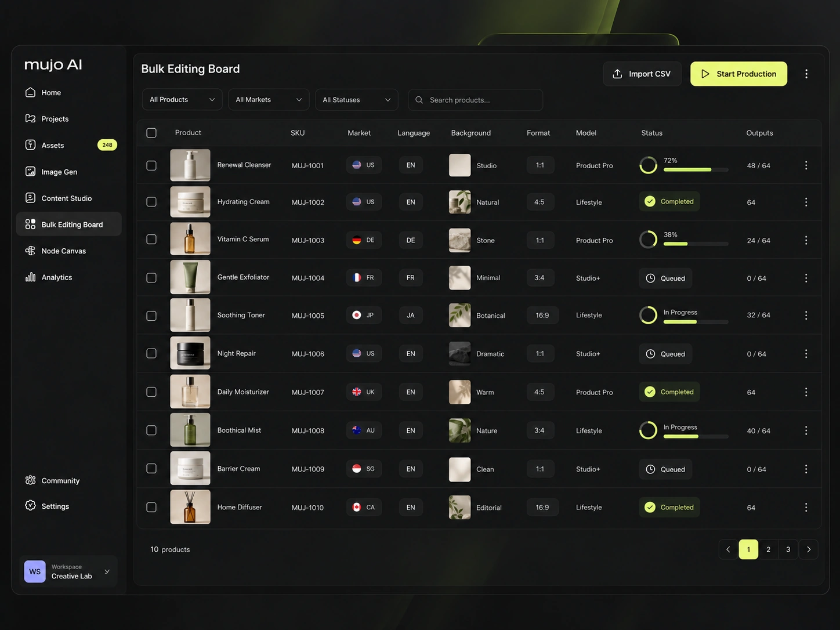Click the 72% progress bar for Renewal Cleanser

click(x=696, y=169)
